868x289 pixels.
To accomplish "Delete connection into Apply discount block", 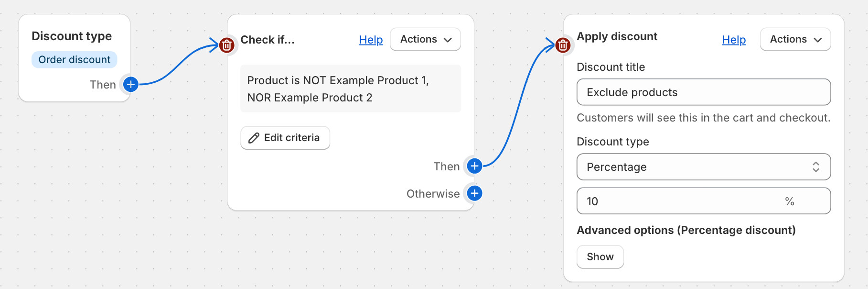I will pos(563,45).
